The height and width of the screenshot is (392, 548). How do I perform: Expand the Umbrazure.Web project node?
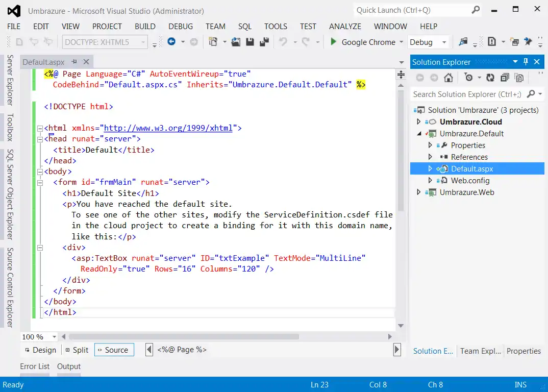(x=419, y=192)
